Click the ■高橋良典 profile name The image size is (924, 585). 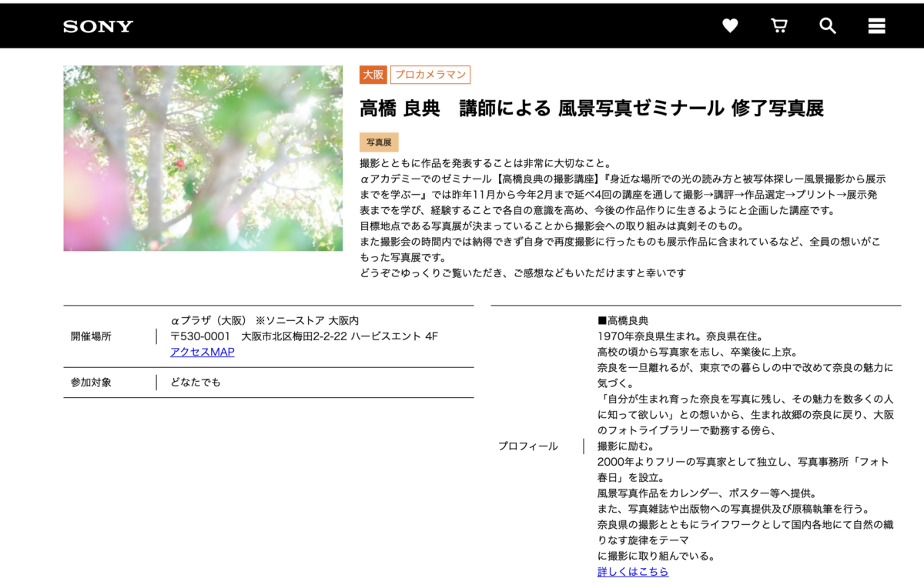pos(623,320)
